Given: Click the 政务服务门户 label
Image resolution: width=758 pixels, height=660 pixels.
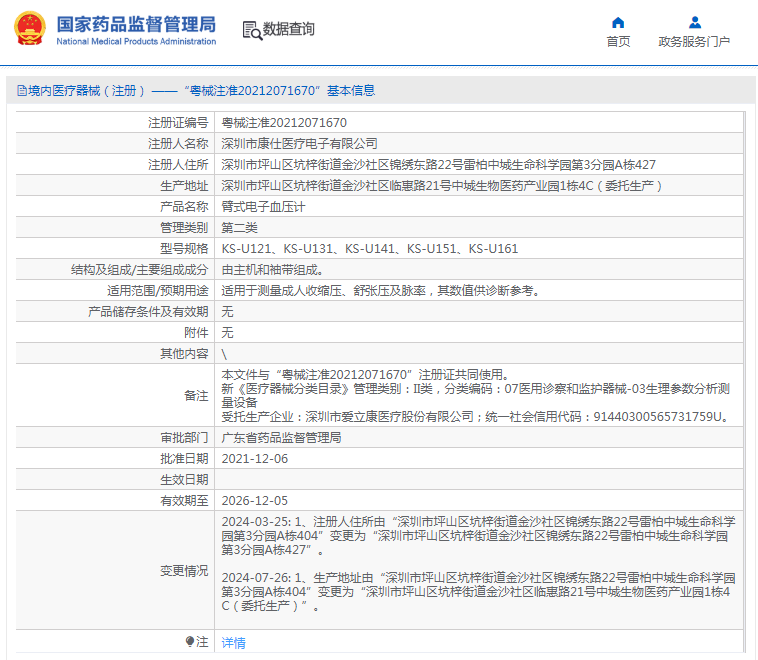Looking at the screenshot, I should coord(694,42).
